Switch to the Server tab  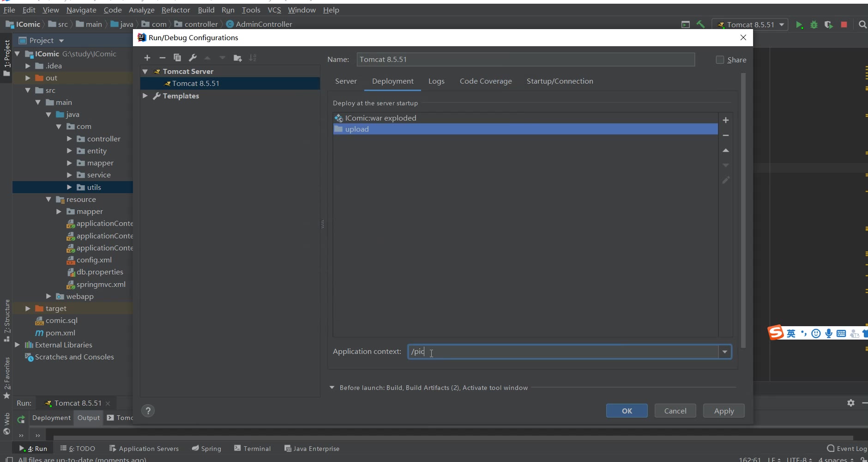coord(346,81)
